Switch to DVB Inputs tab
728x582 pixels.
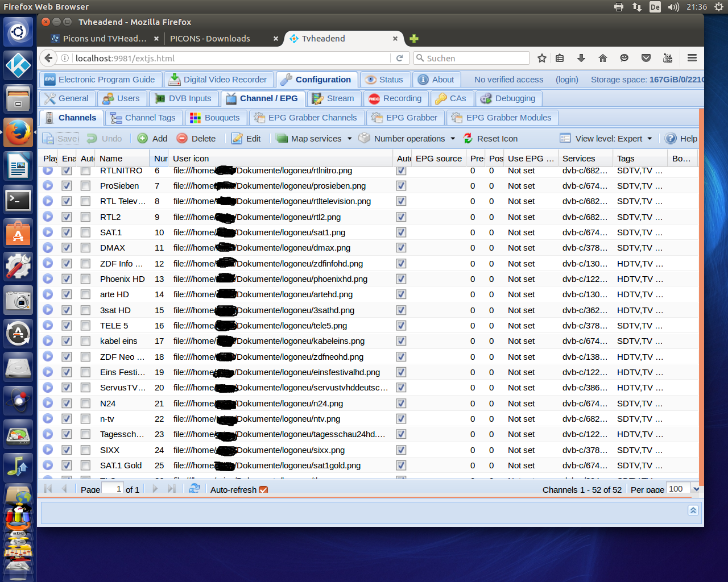(x=183, y=98)
